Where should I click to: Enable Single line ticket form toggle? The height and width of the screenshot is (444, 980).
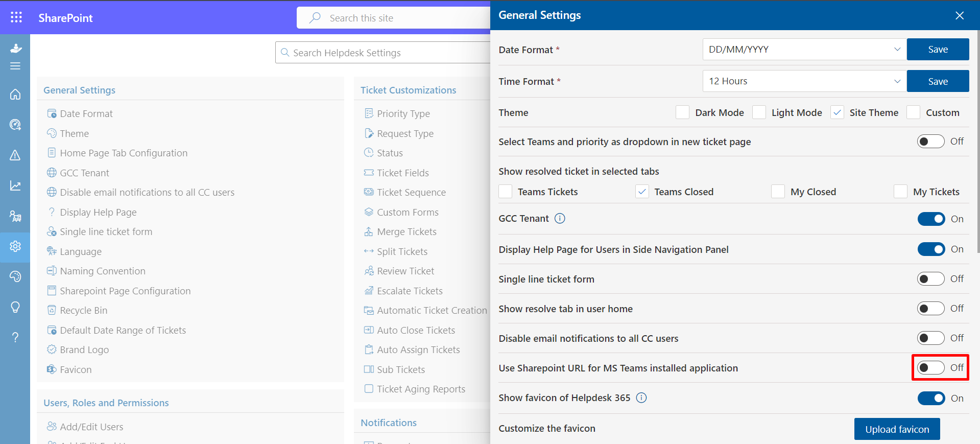click(930, 279)
